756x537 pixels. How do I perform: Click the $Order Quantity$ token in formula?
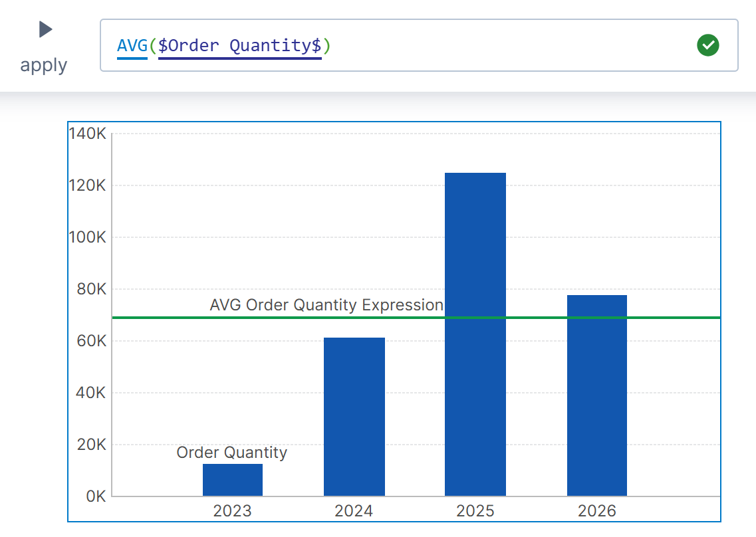[x=239, y=46]
